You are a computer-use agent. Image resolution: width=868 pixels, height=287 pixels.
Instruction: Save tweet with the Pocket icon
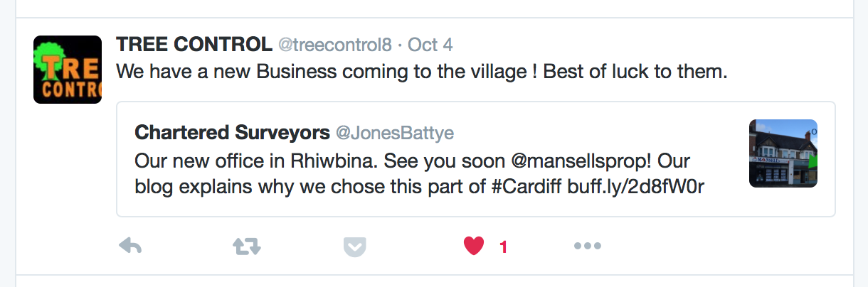pyautogui.click(x=354, y=247)
